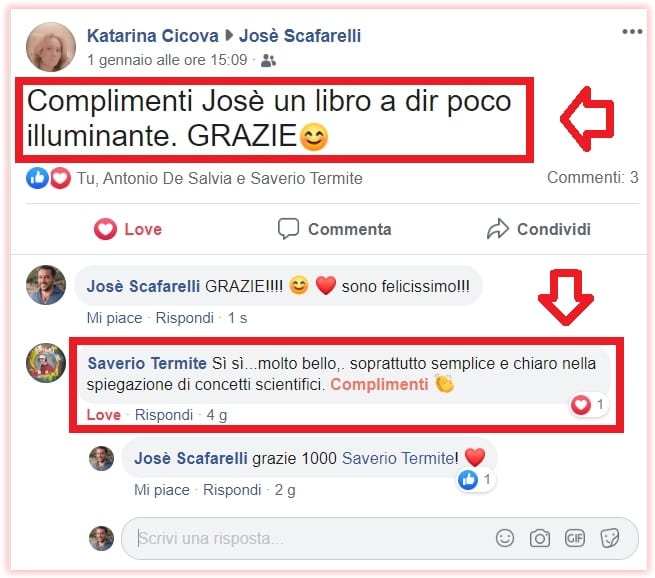
Task: Click the friends audience icon beside the timestamp
Action: [268, 61]
